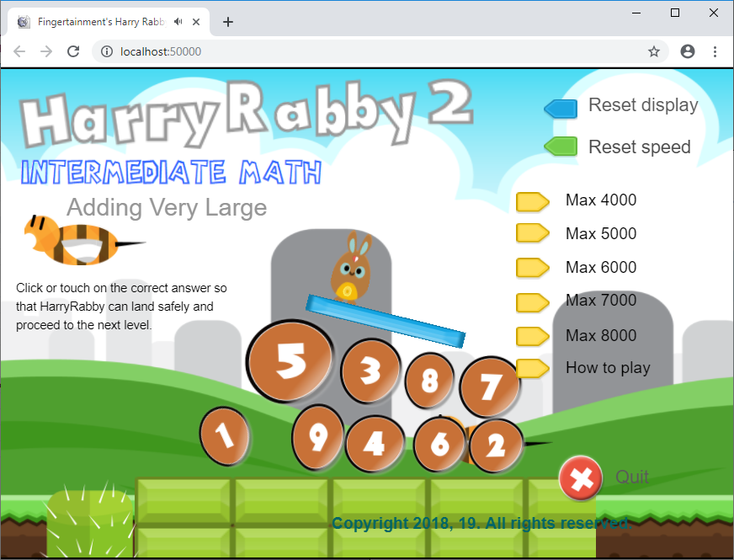Click the number 5 ball
The height and width of the screenshot is (560, 734).
tap(290, 361)
